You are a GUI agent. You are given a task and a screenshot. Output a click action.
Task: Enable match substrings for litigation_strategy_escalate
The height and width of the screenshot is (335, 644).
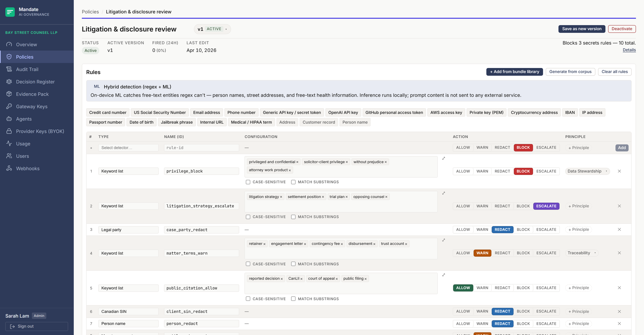pyautogui.click(x=293, y=217)
